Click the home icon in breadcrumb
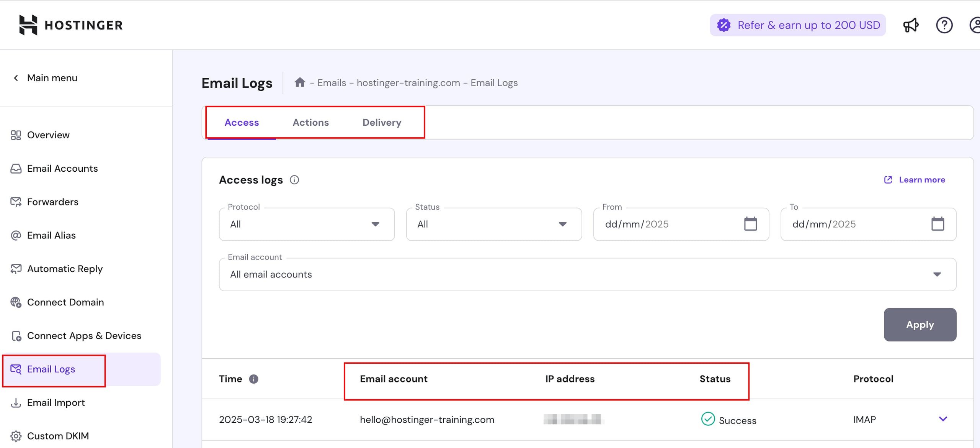Viewport: 980px width, 448px height. [300, 82]
